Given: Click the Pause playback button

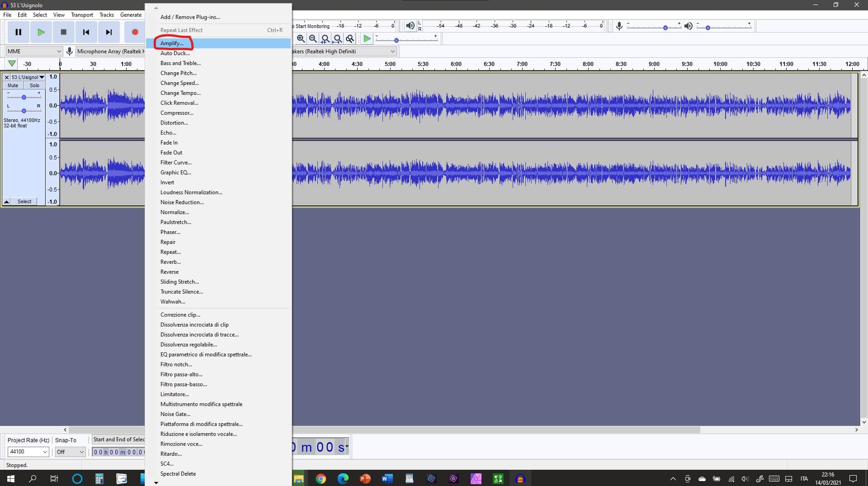Looking at the screenshot, I should tap(19, 32).
